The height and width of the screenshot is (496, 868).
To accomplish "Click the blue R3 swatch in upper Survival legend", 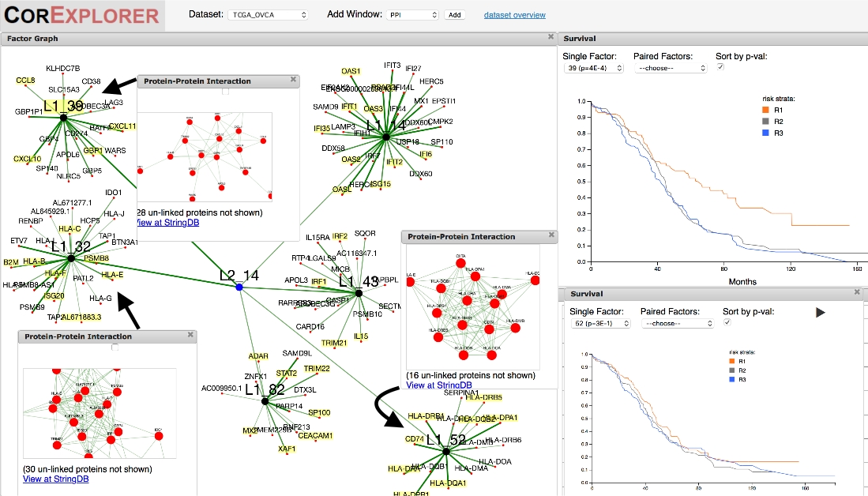I will [765, 133].
